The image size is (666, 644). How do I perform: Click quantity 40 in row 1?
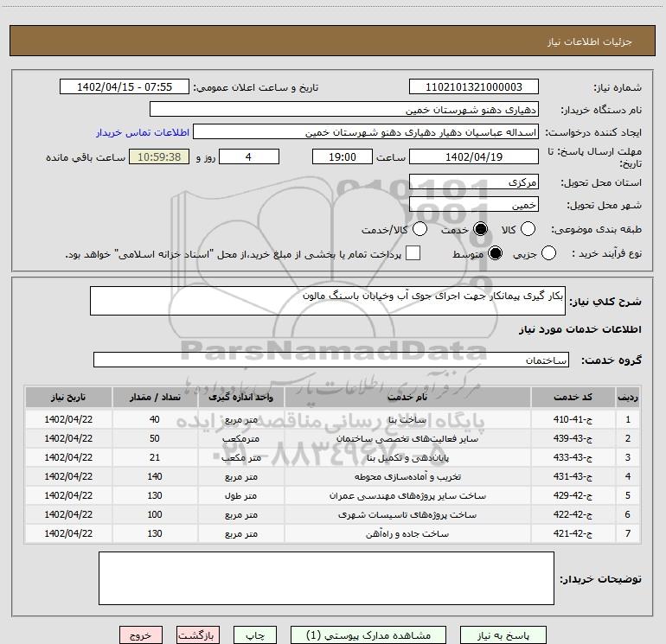tap(155, 419)
